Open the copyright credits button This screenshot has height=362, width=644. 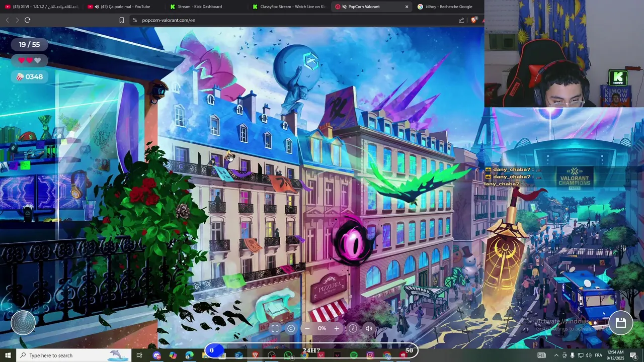pos(291,328)
